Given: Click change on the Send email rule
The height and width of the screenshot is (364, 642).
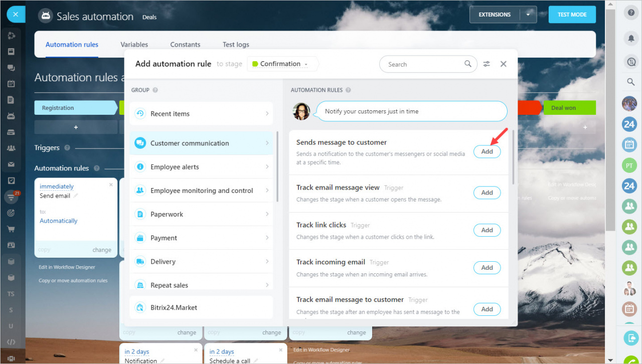Looking at the screenshot, I should point(102,250).
